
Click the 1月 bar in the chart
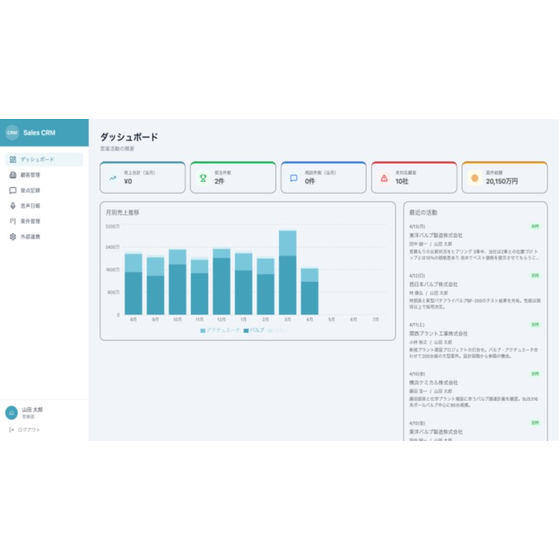(x=244, y=284)
